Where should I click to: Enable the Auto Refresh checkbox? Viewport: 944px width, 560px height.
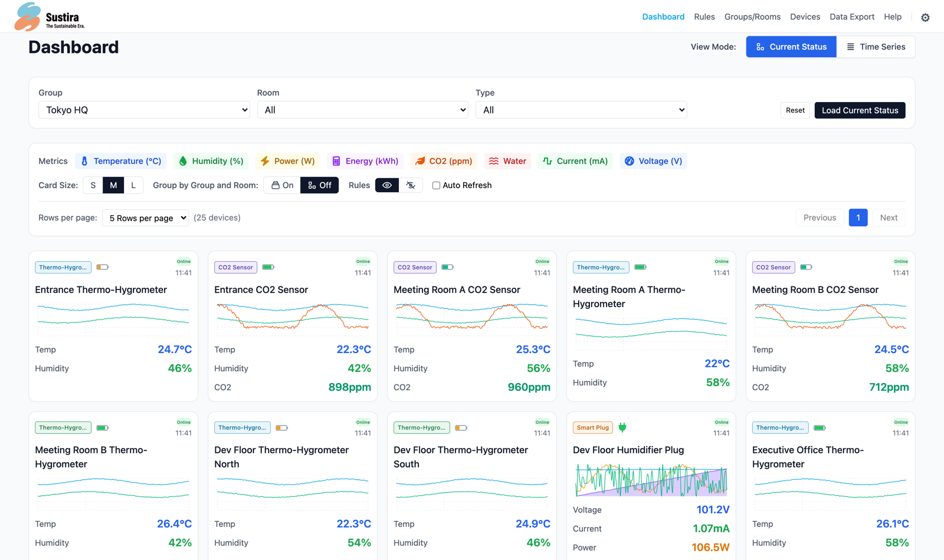436,185
